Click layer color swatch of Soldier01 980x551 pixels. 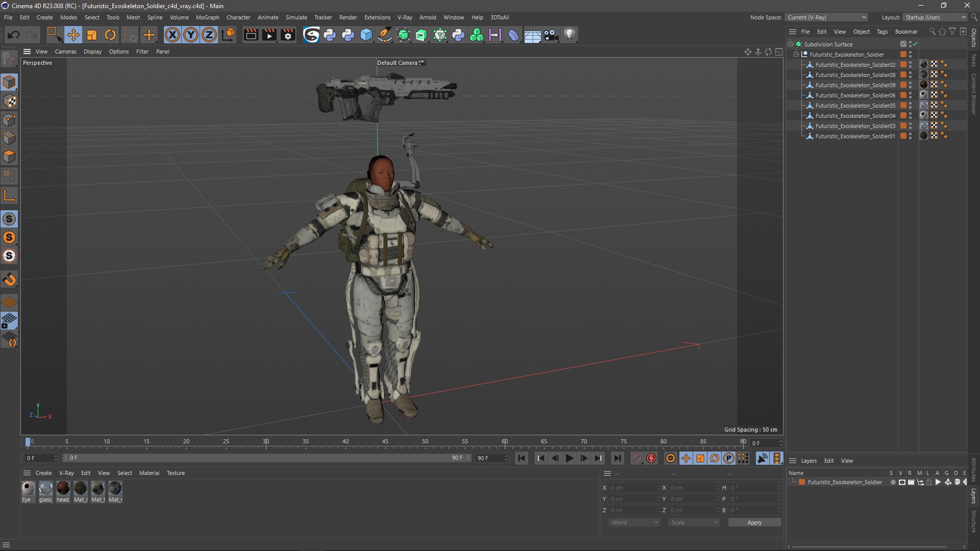pyautogui.click(x=903, y=136)
